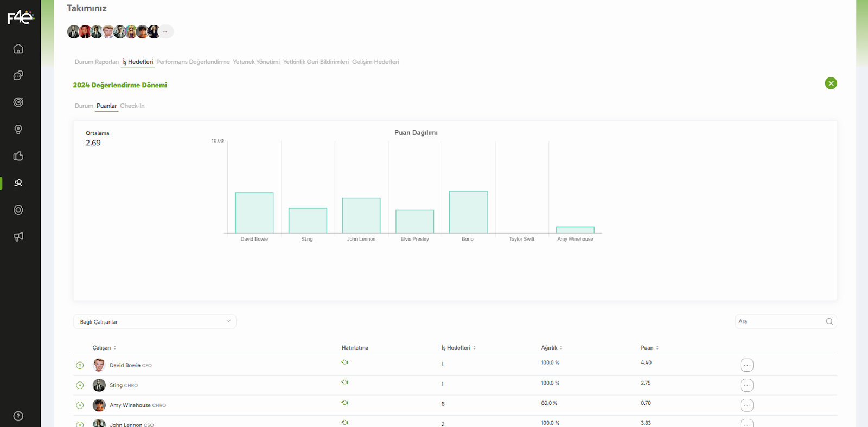Click the reminder icon for Amy Winehouse
This screenshot has width=868, height=427.
(344, 403)
